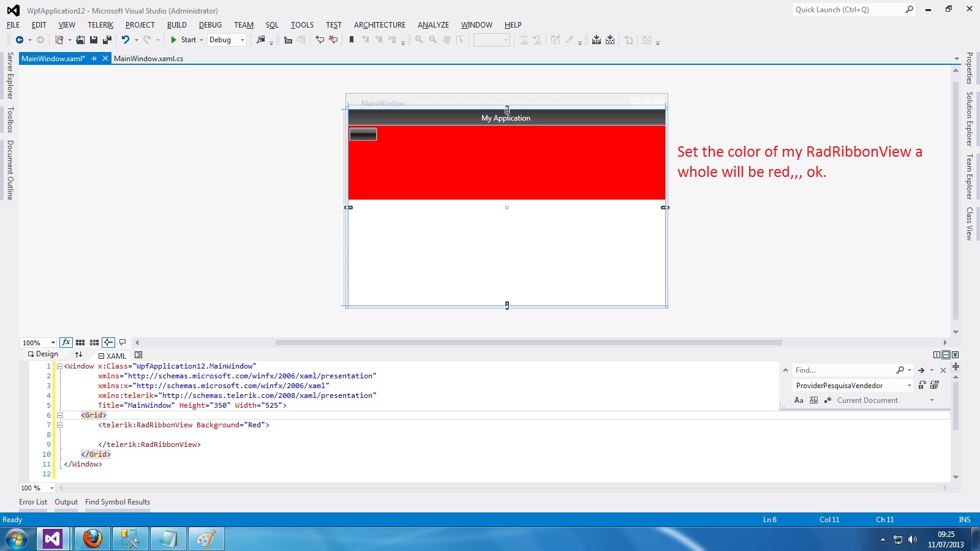Open the BUILD menu
The width and height of the screenshot is (980, 551).
click(x=177, y=25)
